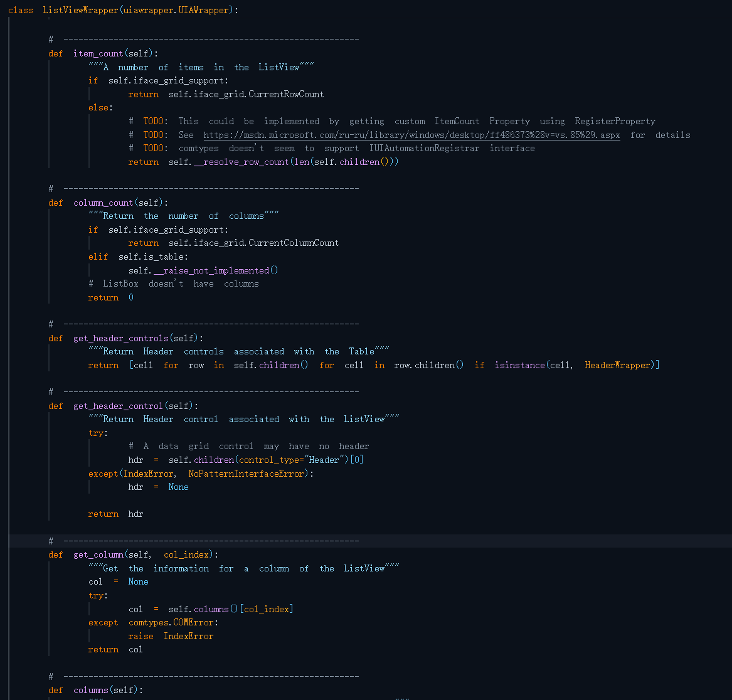Click the comment 'ListBox doesn't have columns'
This screenshot has height=700, width=732.
pos(174,284)
